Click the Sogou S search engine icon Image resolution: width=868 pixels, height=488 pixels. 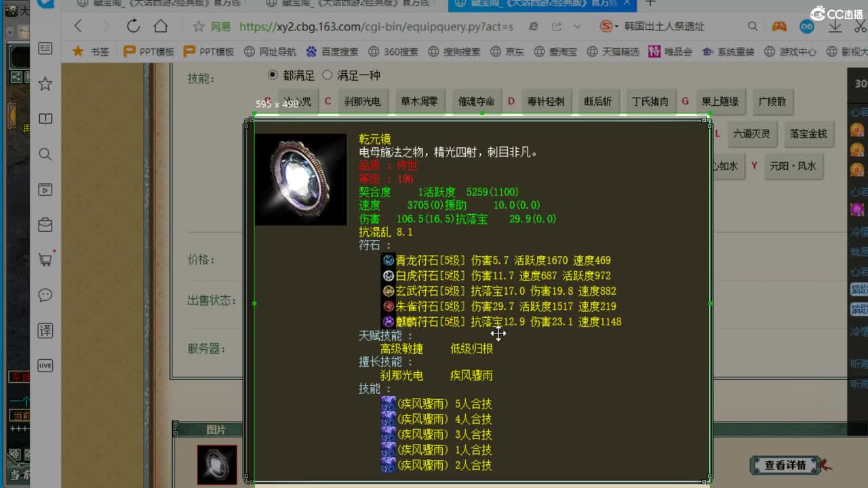click(606, 26)
